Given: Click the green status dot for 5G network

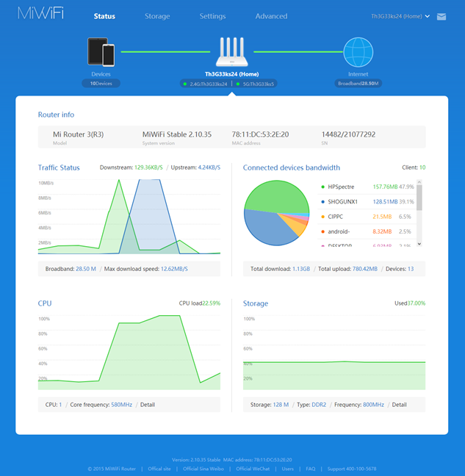Looking at the screenshot, I should point(238,84).
